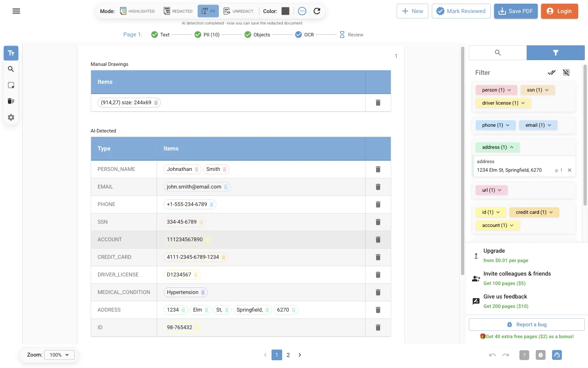Go to page 2

(288, 355)
